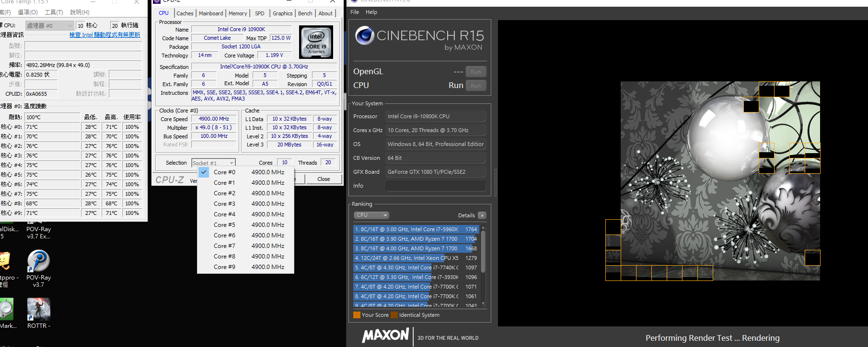
Task: Open the Tools menu in Core Temp
Action: (54, 12)
